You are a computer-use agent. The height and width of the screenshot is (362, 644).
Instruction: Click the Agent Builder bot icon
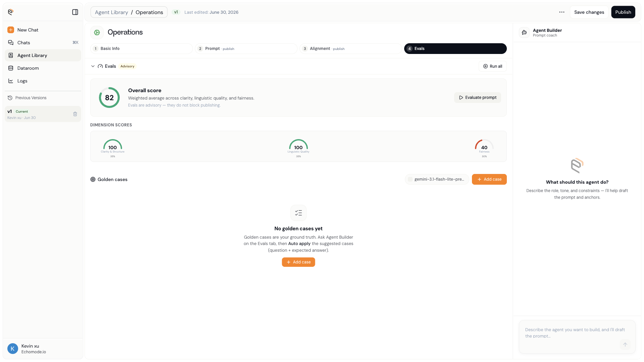pyautogui.click(x=524, y=33)
